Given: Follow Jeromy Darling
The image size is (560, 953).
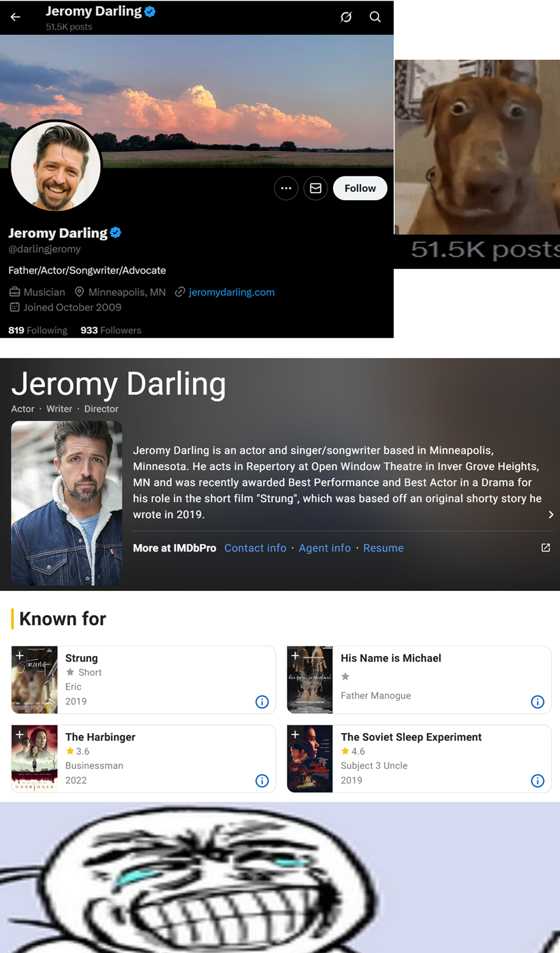Looking at the screenshot, I should [360, 188].
